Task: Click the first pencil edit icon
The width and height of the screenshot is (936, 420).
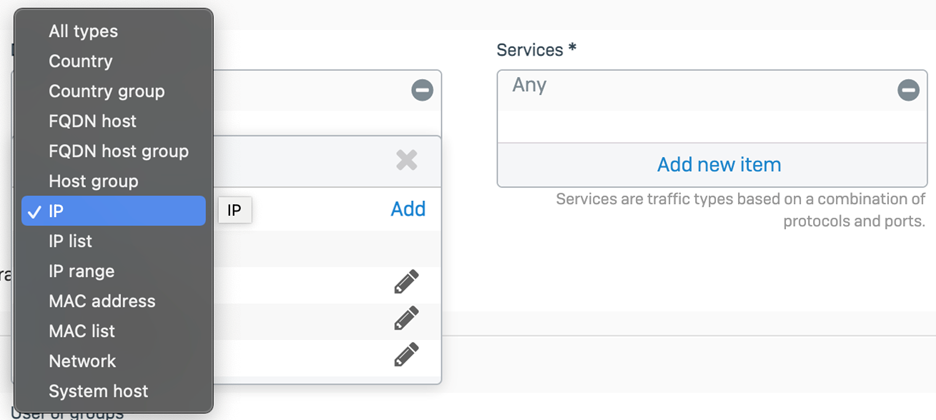Action: [x=406, y=282]
